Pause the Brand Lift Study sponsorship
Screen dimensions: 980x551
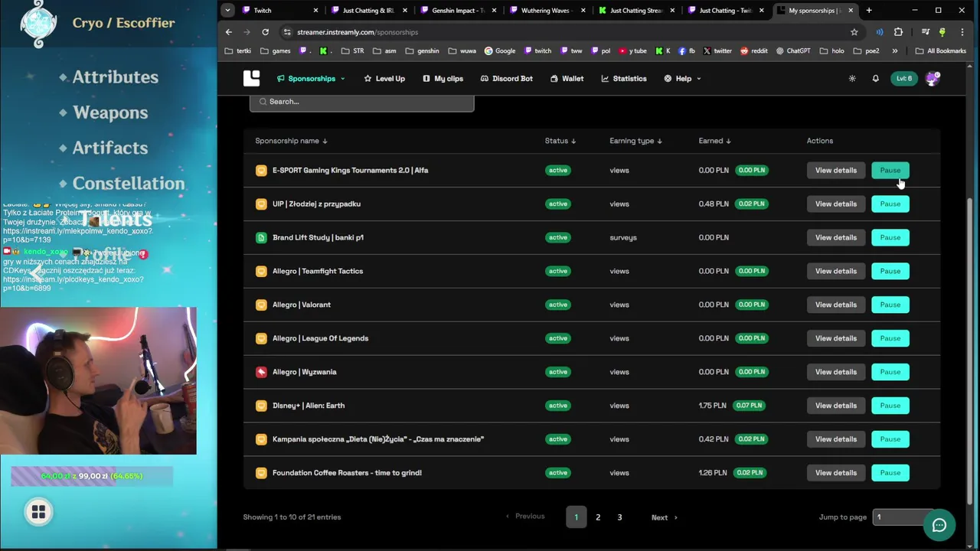tap(890, 237)
